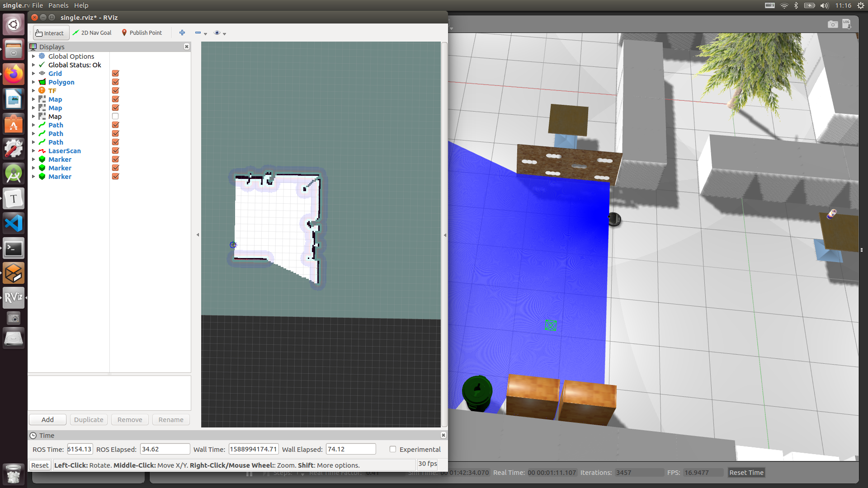
Task: Select the Publish Point tool
Action: coord(142,33)
